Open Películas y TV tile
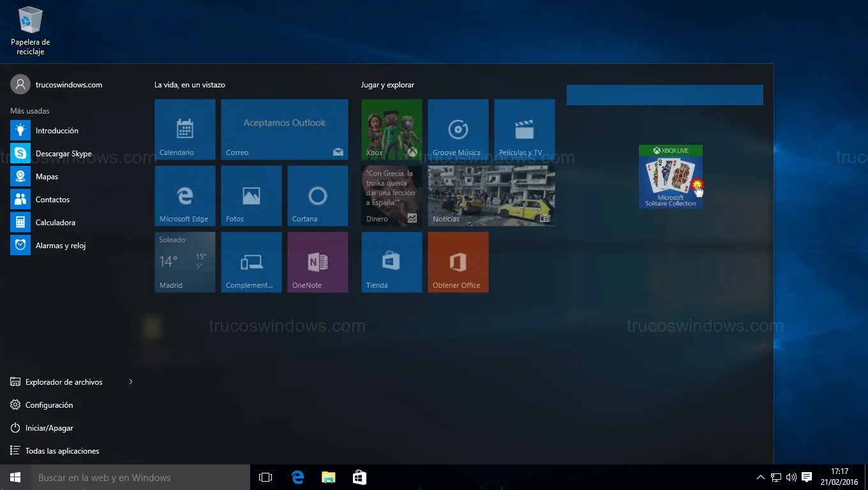This screenshot has height=490, width=868. pos(524,129)
